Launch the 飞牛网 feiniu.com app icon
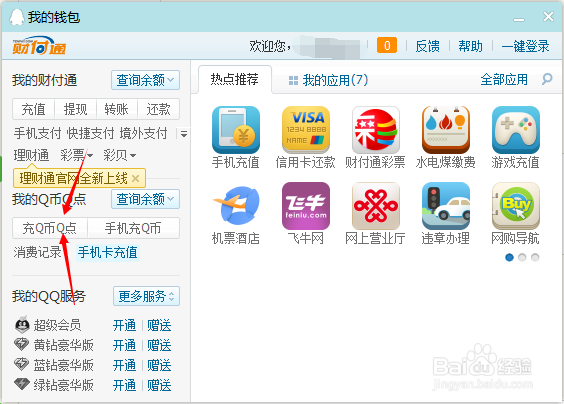Image resolution: width=564 pixels, height=404 pixels. (x=306, y=206)
